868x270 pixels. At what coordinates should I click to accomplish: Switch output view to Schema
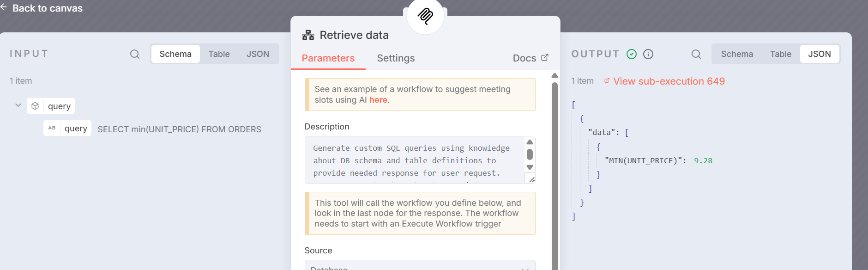pyautogui.click(x=737, y=54)
